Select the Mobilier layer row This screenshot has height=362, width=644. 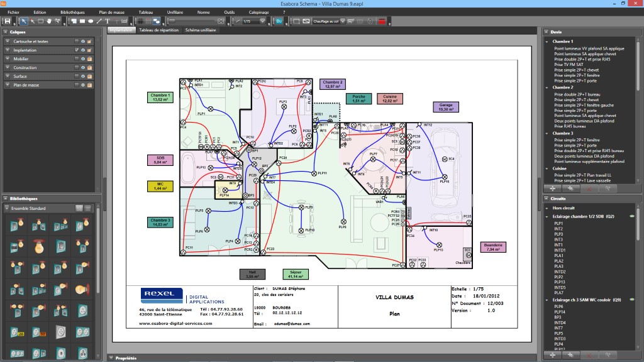tap(49, 58)
